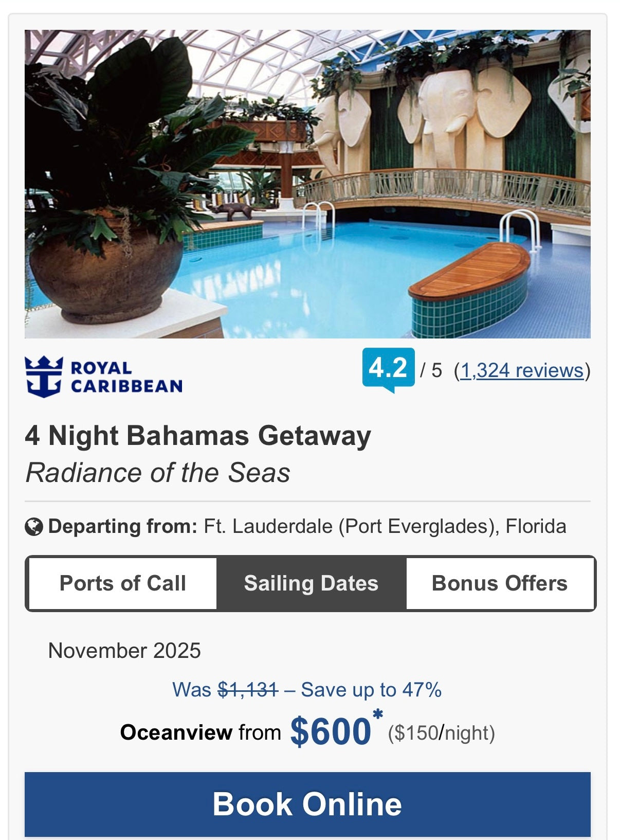Click the Royal Caribbean crown anchor logo

click(x=44, y=377)
